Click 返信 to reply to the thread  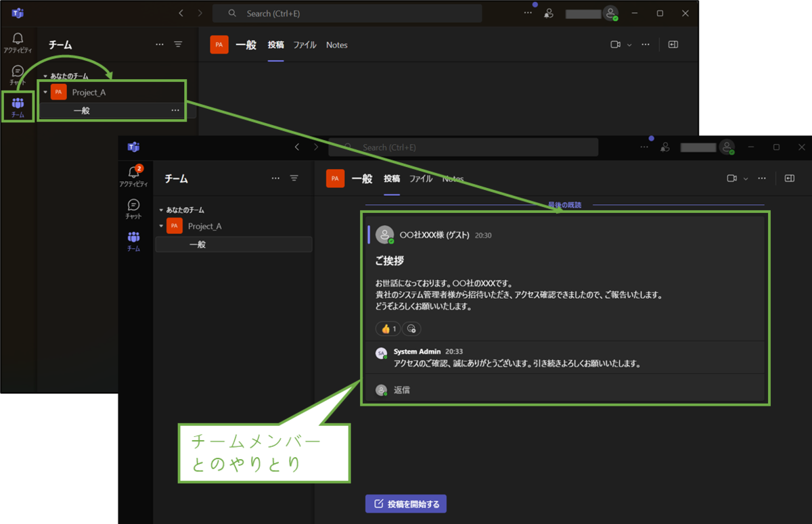(x=402, y=390)
